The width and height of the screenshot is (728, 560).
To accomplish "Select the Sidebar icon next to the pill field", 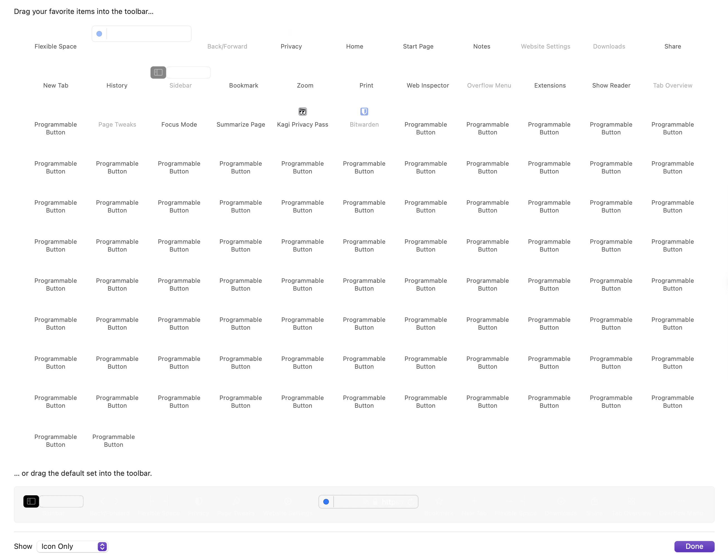I will point(158,72).
